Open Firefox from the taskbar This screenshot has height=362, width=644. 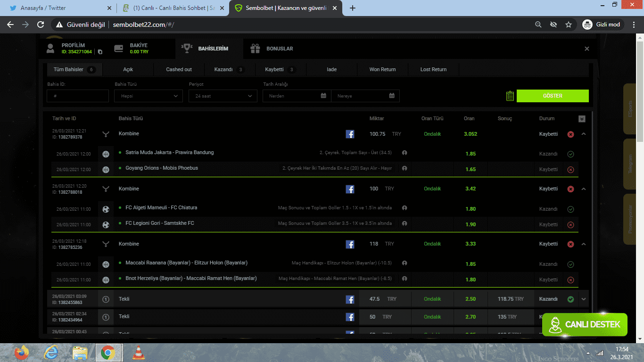pos(22,352)
